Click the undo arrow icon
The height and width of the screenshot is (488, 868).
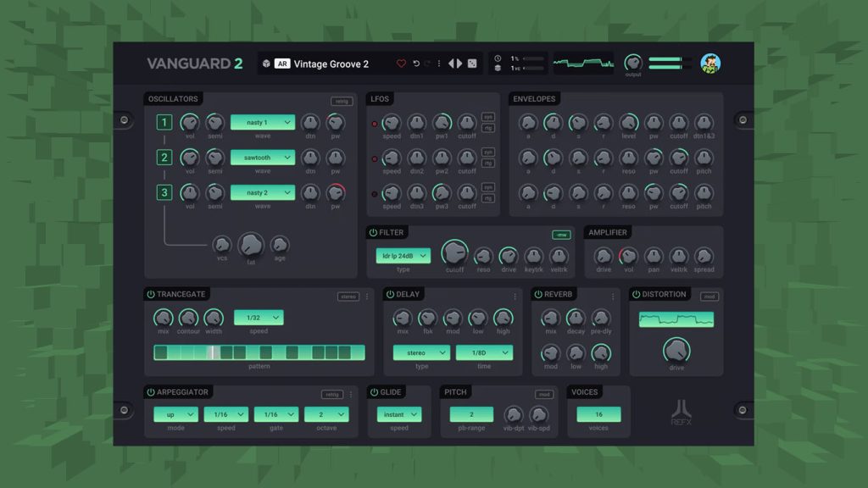[x=416, y=64]
